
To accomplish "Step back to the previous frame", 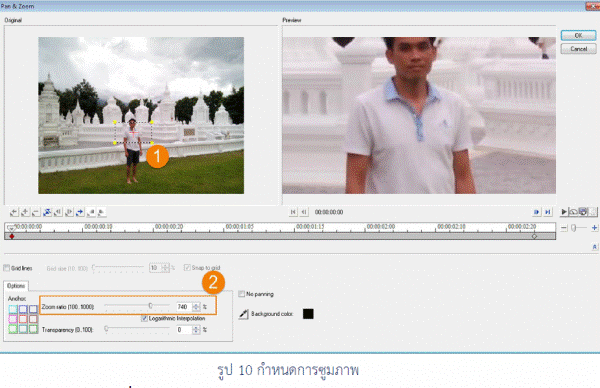I will click(x=304, y=212).
